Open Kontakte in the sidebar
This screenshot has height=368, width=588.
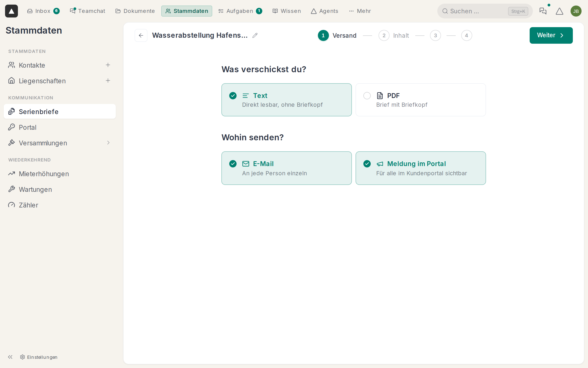[x=59, y=65]
